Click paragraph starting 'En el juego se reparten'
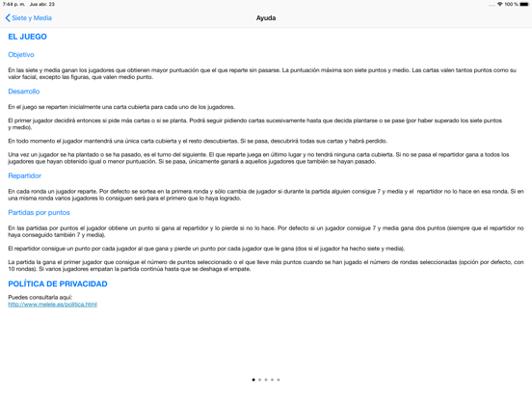532x399 pixels. pyautogui.click(x=121, y=107)
